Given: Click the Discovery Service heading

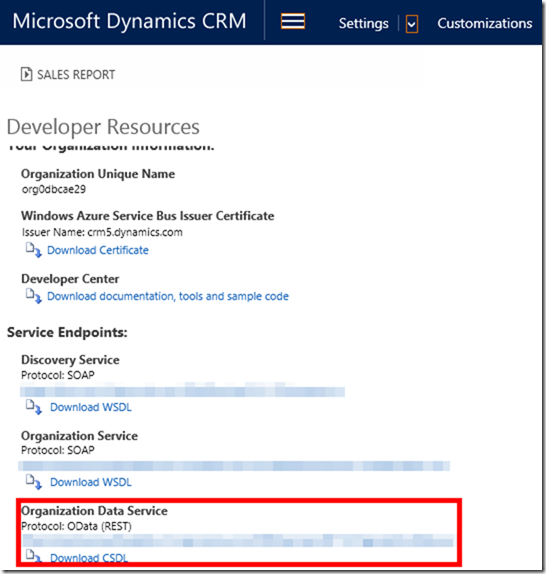Looking at the screenshot, I should (x=70, y=360).
